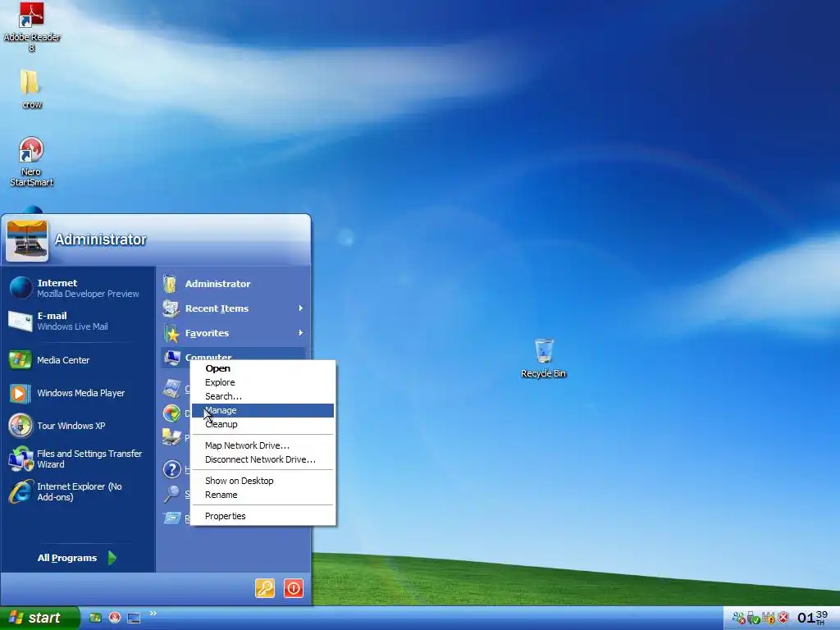Viewport: 840px width, 630px height.
Task: Expand quick launch overflow chevron
Action: pos(153,614)
